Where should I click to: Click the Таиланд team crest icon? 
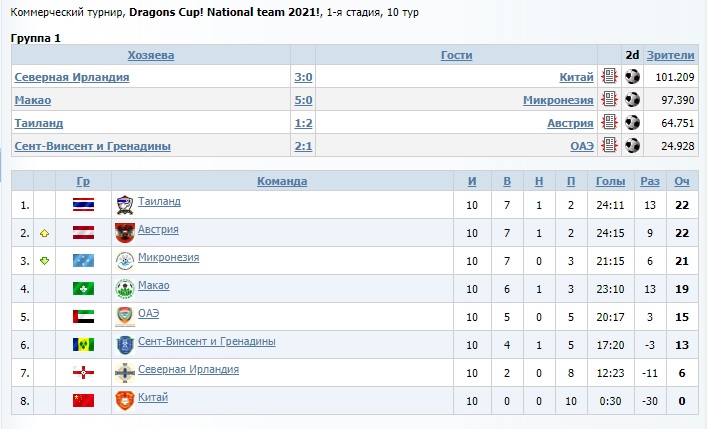124,205
